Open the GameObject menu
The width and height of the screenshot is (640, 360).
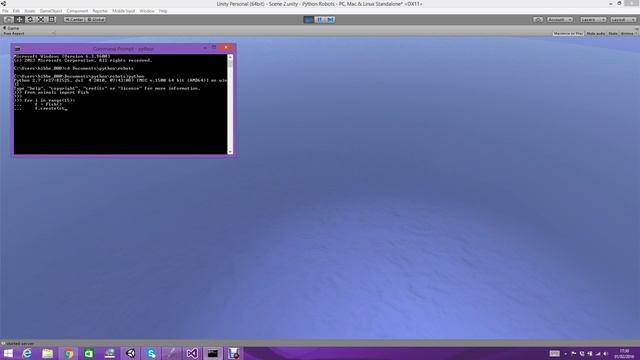(x=51, y=11)
